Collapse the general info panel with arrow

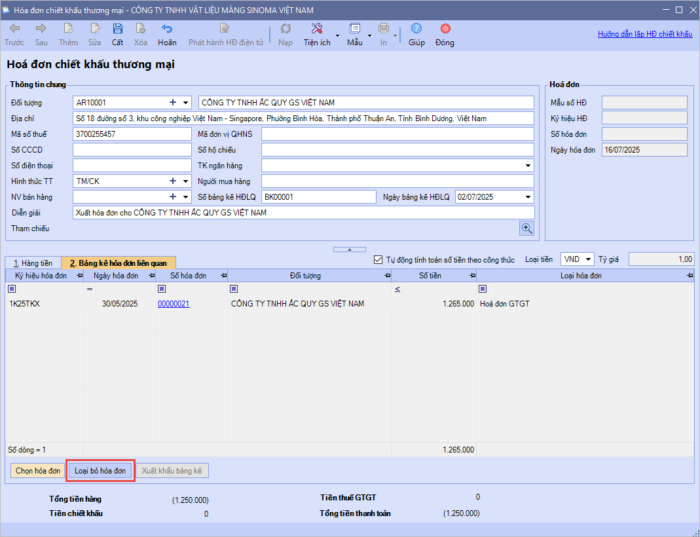coord(350,248)
